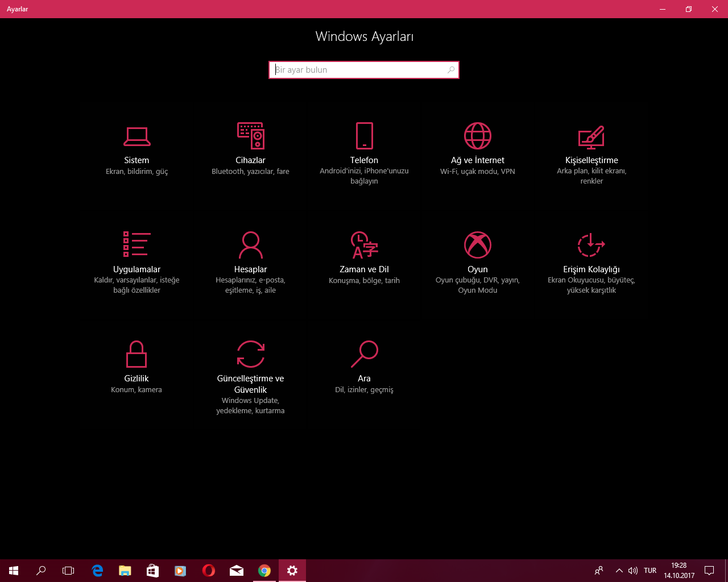This screenshot has height=582, width=728.
Task: Click the 'Sistem' label
Action: [x=136, y=160]
